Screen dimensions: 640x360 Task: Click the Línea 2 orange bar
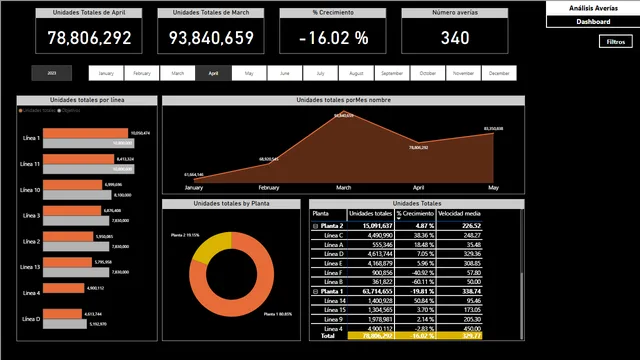68,236
